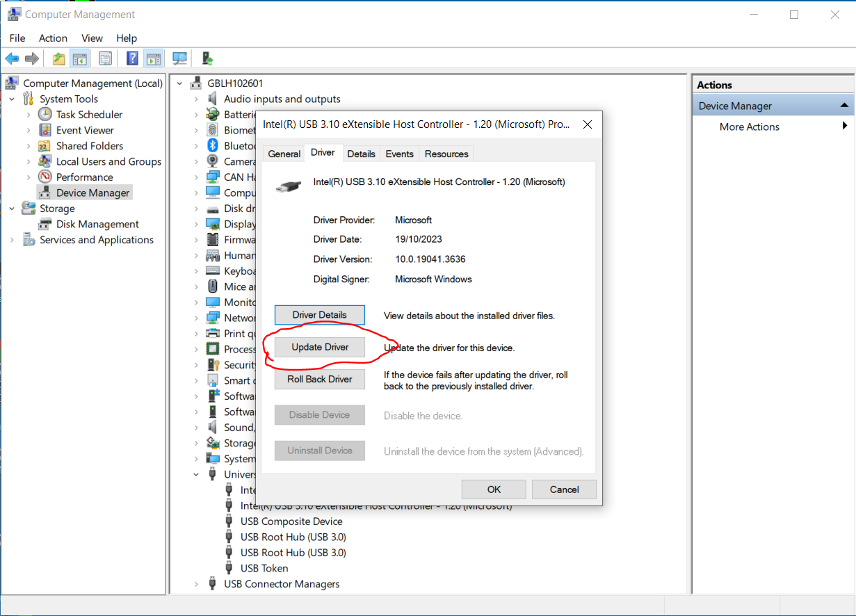Switch to the Events tab

399,154
